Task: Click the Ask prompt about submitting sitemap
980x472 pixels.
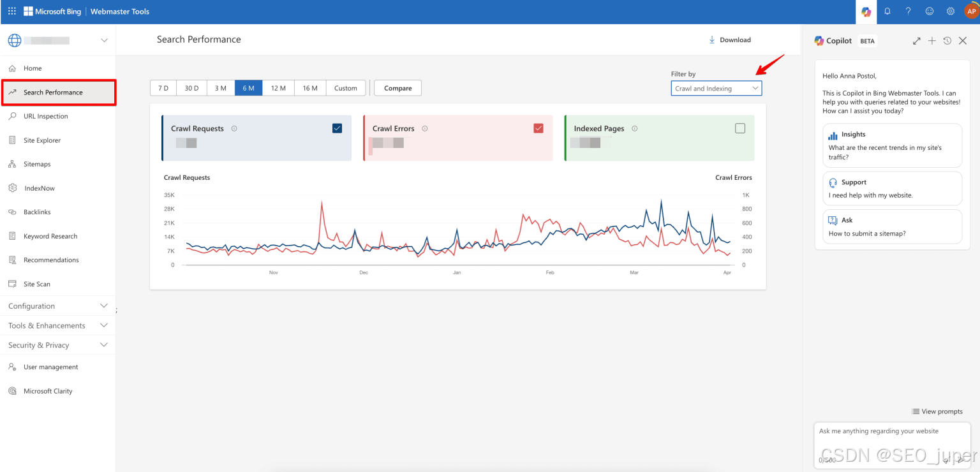Action: pos(892,226)
